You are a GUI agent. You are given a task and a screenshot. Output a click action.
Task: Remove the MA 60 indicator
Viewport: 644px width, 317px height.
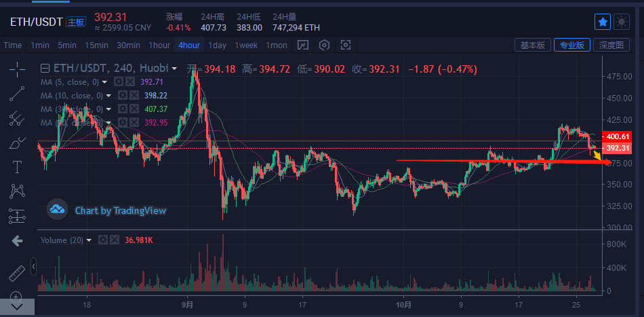pos(134,123)
